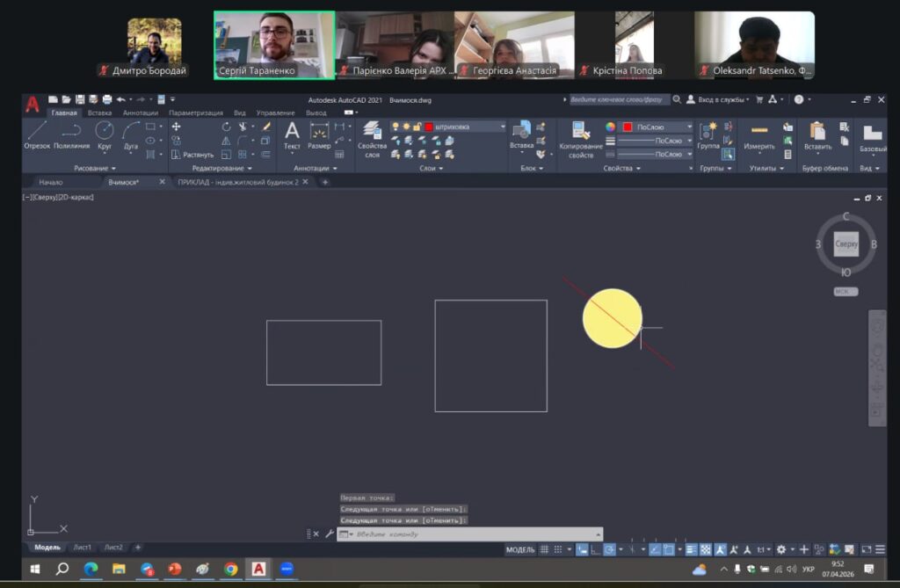Image resolution: width=900 pixels, height=588 pixels.
Task: Expand the Рисование panel options
Action: pos(96,168)
